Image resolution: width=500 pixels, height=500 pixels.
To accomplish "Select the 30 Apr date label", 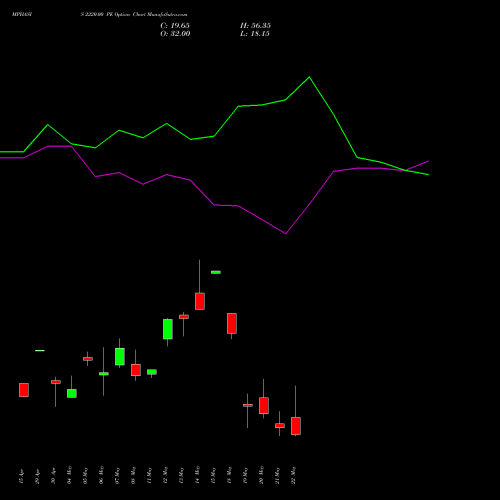I will point(53,477).
